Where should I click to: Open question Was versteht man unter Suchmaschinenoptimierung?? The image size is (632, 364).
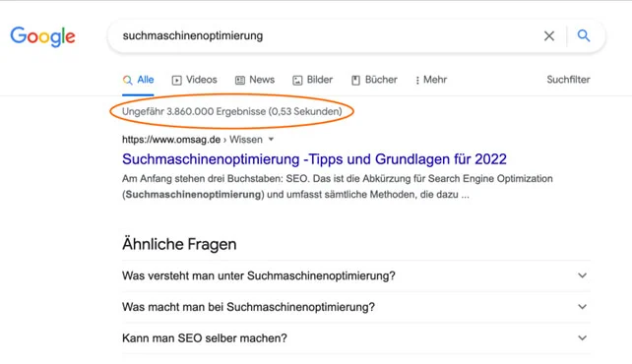356,275
